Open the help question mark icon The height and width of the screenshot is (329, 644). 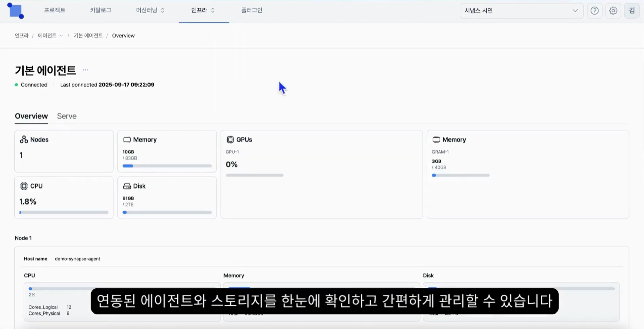594,11
